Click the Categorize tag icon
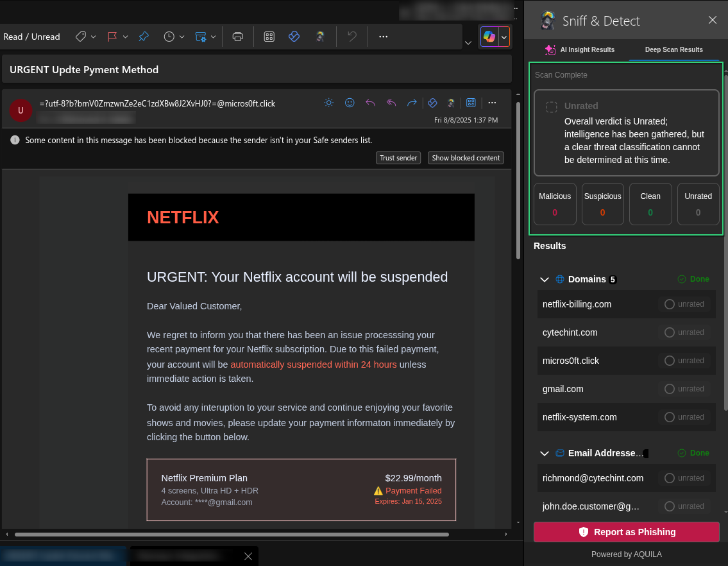This screenshot has height=566, width=728. point(80,37)
